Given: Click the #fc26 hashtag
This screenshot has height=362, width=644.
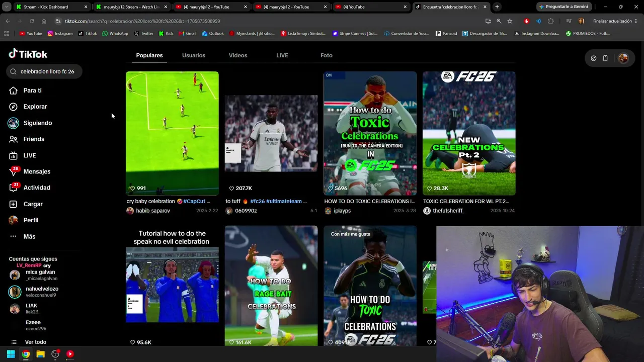Looking at the screenshot, I should pos(257,201).
